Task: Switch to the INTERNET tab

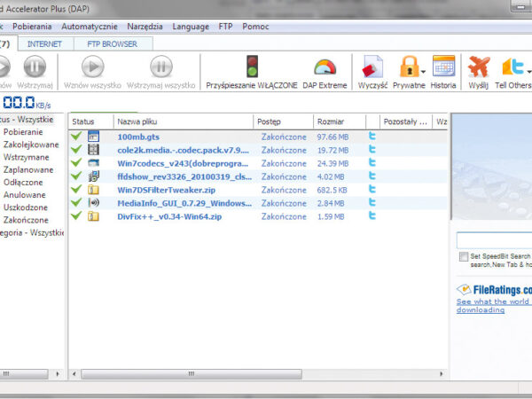Action: 44,43
